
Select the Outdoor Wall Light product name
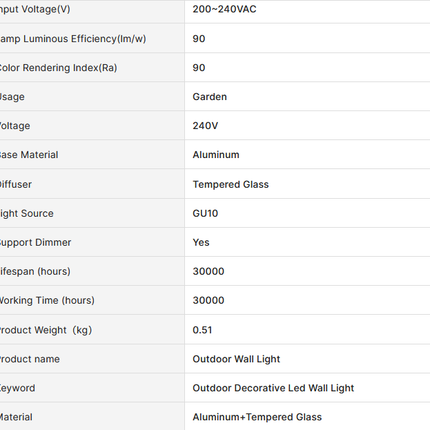(x=236, y=359)
